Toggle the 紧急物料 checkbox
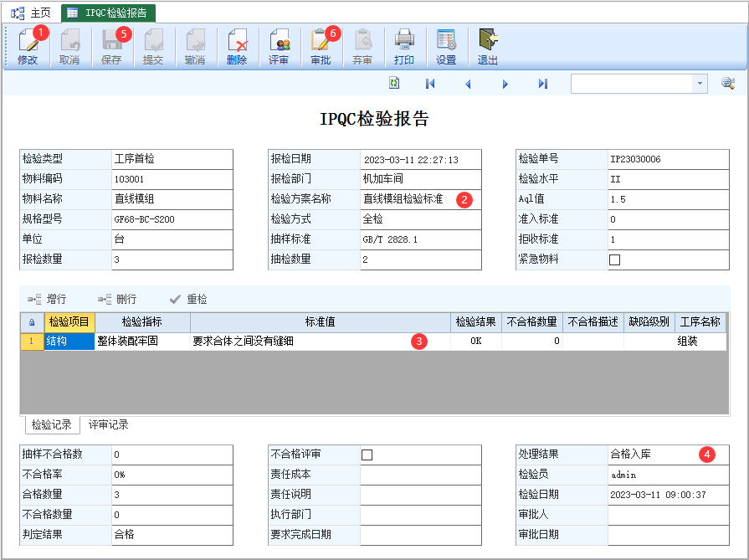Viewport: 749px width, 560px height. [x=615, y=260]
